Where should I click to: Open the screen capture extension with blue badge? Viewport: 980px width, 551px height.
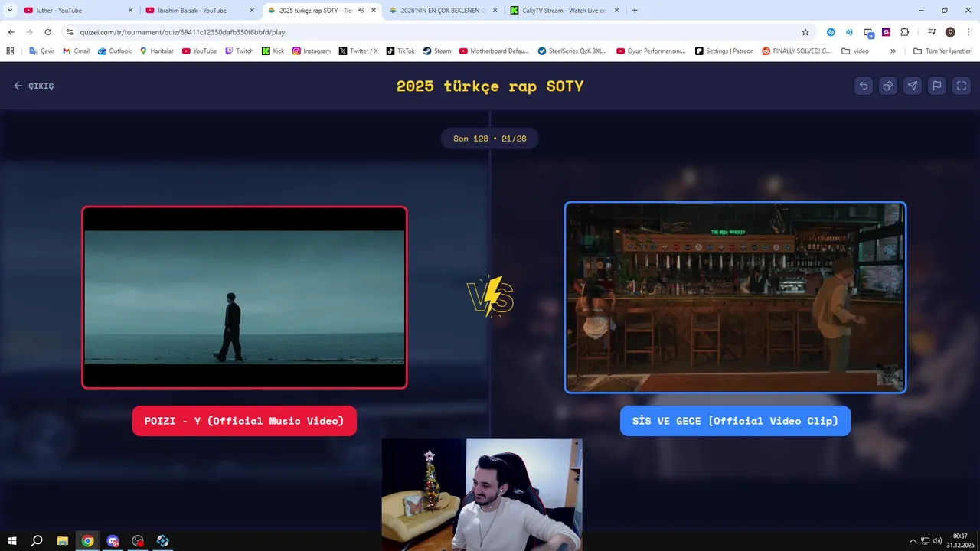868,33
